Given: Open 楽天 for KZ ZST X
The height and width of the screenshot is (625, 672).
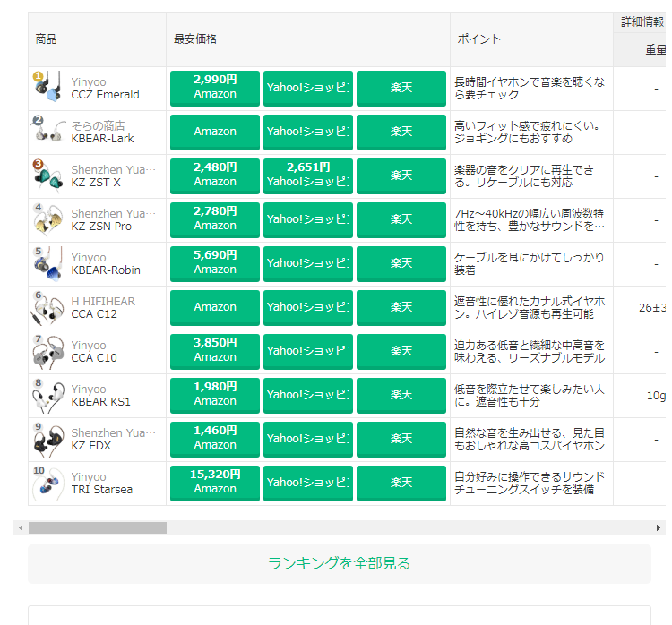Looking at the screenshot, I should [x=401, y=176].
